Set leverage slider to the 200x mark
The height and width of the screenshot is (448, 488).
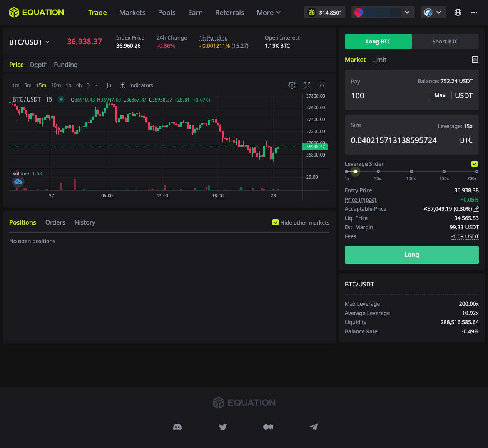click(x=477, y=172)
